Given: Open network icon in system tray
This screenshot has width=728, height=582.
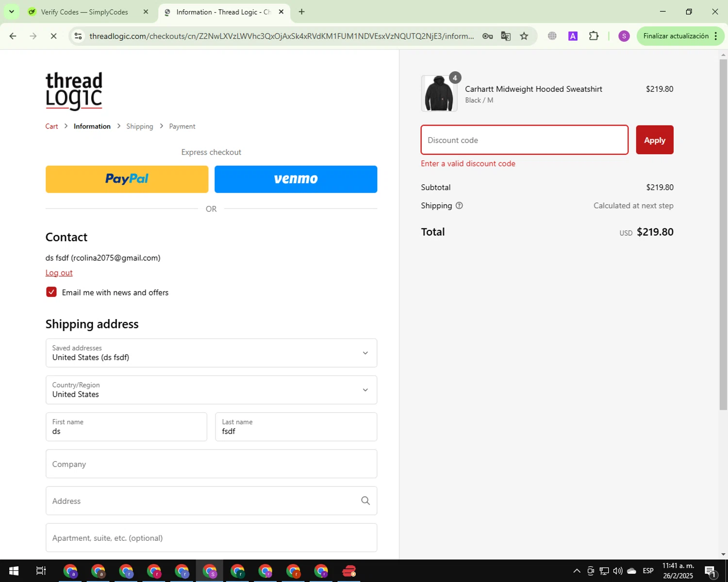Looking at the screenshot, I should click(604, 571).
